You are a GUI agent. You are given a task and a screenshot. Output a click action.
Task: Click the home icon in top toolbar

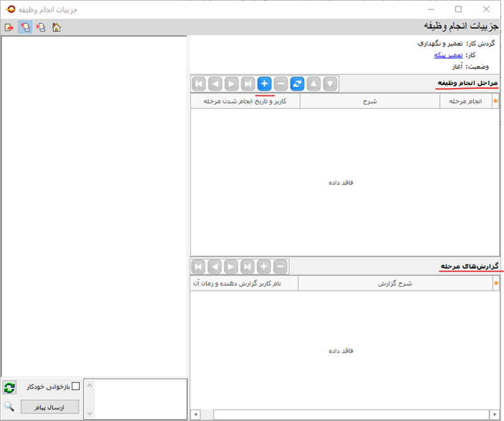point(56,27)
